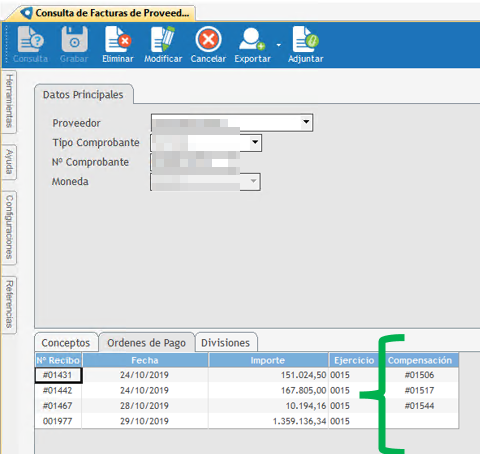Switch to the Conceptos tab

66,343
